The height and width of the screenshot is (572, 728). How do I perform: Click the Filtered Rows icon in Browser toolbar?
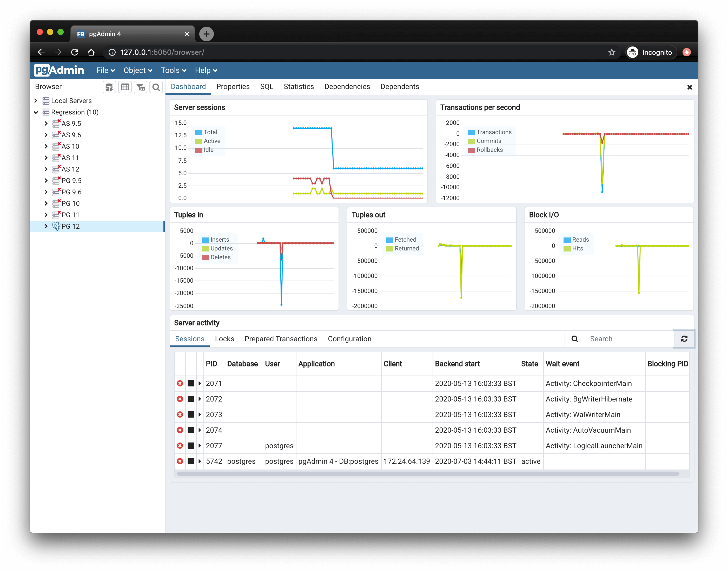141,87
